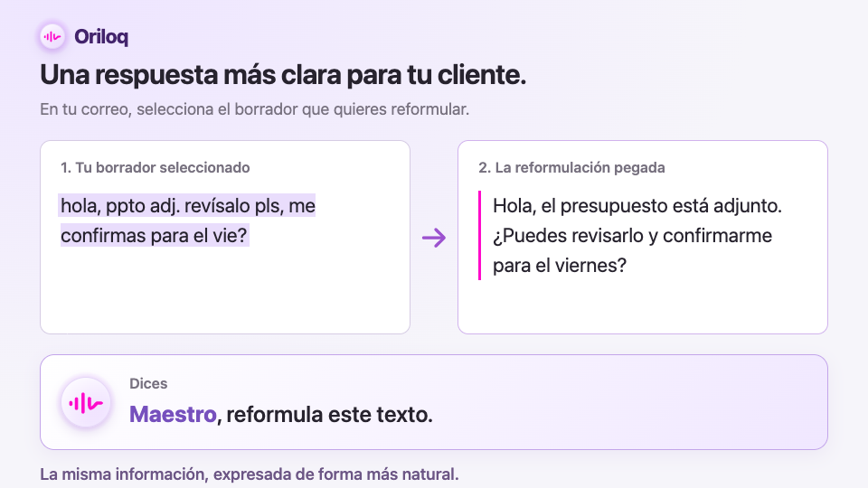Click the caption 'La misma información, expresada de forma más natural.'

[x=250, y=474]
